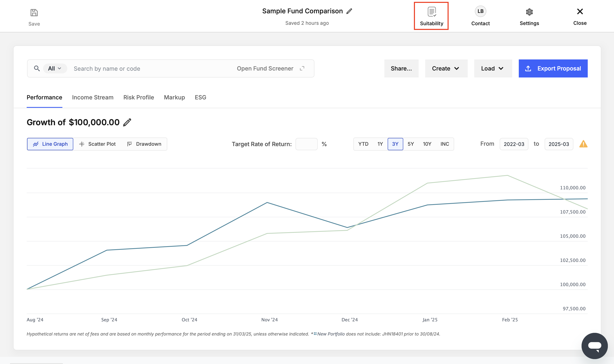Click pencil icon beside Growth of $100,000.00

[127, 122]
